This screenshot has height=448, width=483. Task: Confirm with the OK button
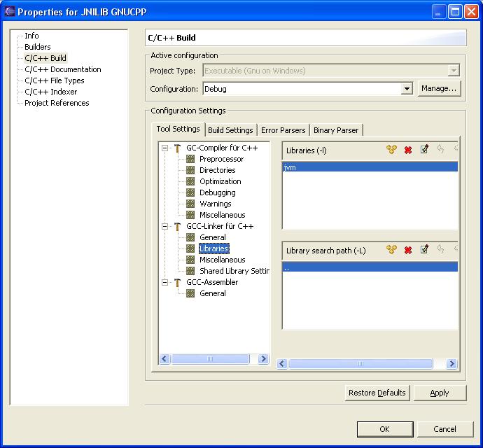385,429
